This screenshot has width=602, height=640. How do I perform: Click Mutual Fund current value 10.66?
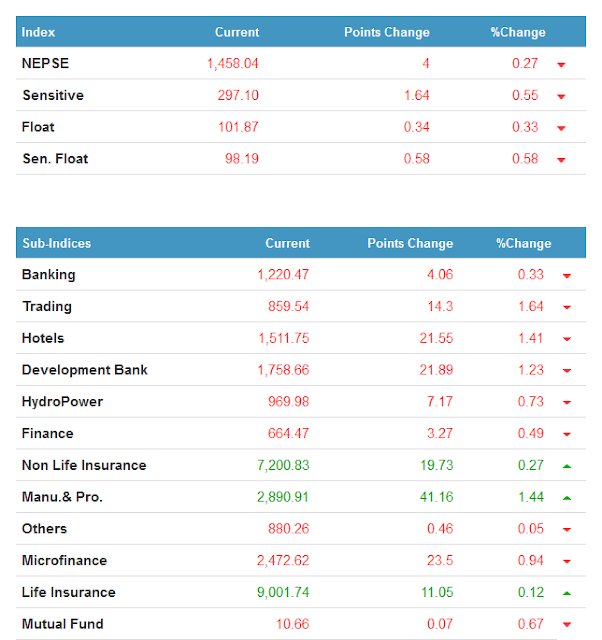293,624
